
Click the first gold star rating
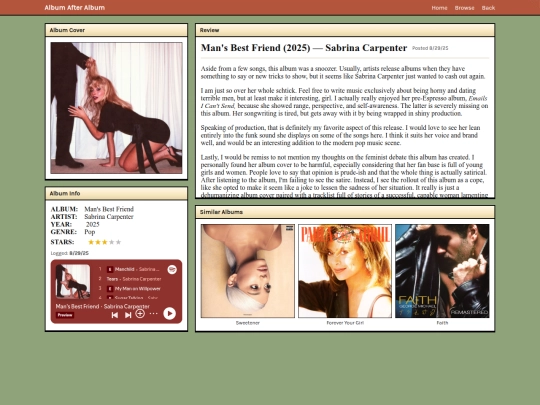pyautogui.click(x=91, y=242)
